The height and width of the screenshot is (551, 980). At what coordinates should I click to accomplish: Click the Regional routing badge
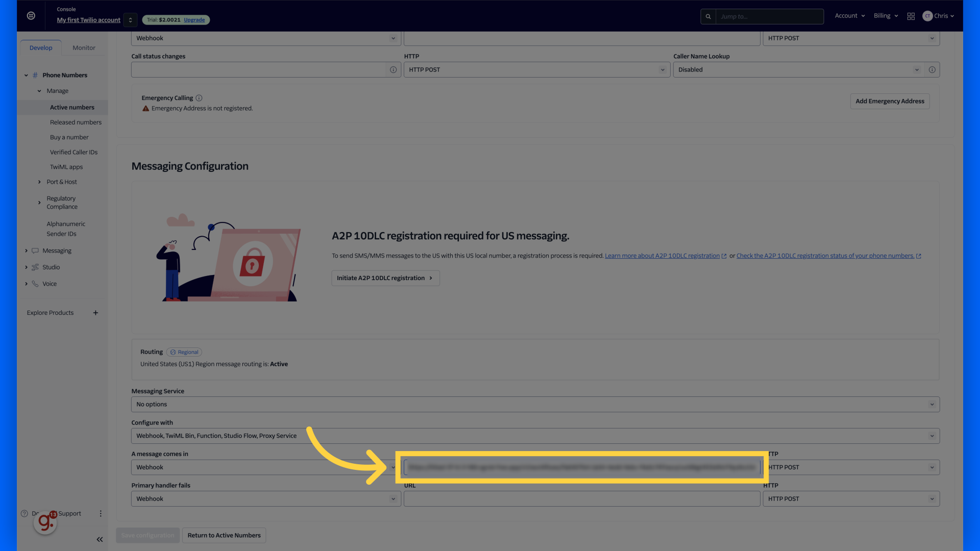point(184,353)
